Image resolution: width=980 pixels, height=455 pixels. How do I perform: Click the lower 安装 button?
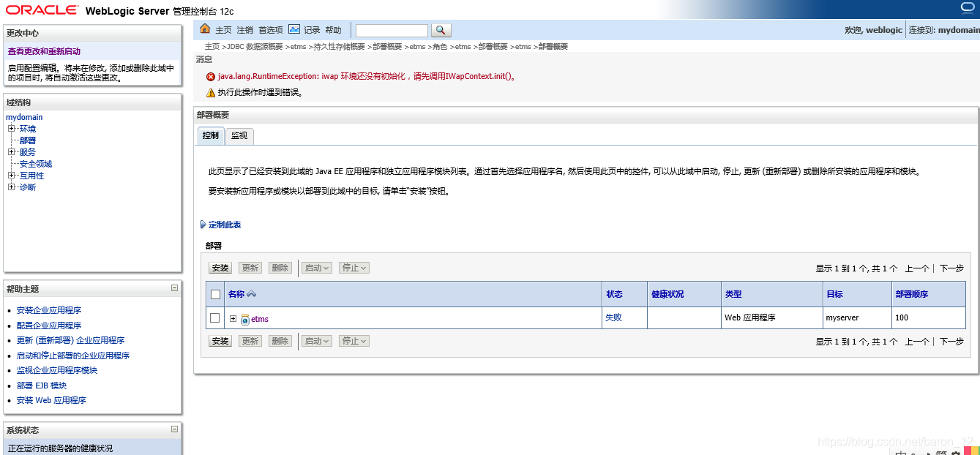pos(220,341)
